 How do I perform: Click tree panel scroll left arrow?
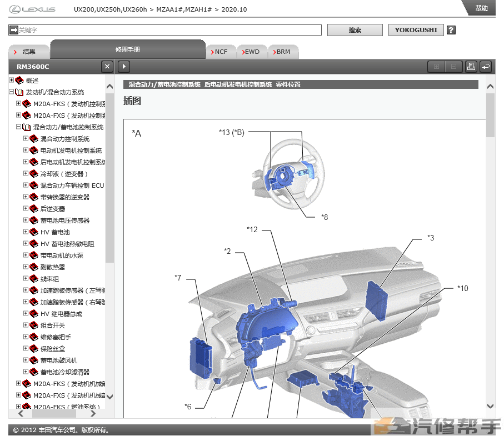[21, 413]
